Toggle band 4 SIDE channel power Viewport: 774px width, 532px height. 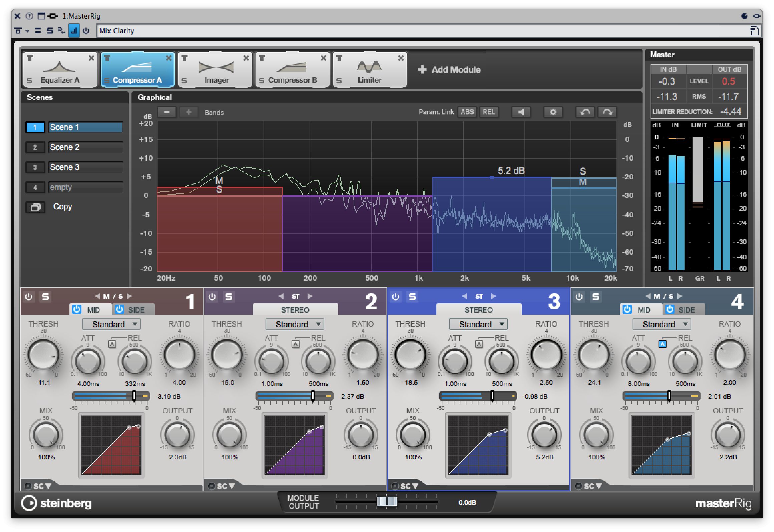coord(670,309)
